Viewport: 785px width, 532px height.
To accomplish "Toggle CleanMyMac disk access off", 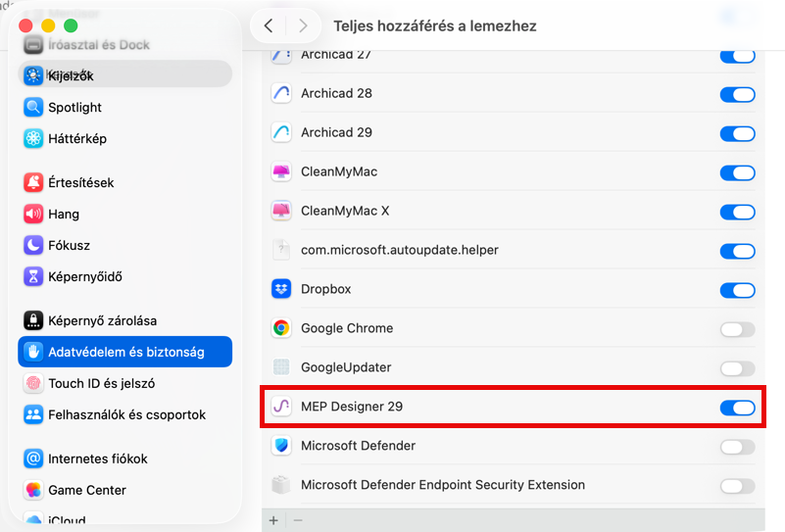I will [737, 172].
